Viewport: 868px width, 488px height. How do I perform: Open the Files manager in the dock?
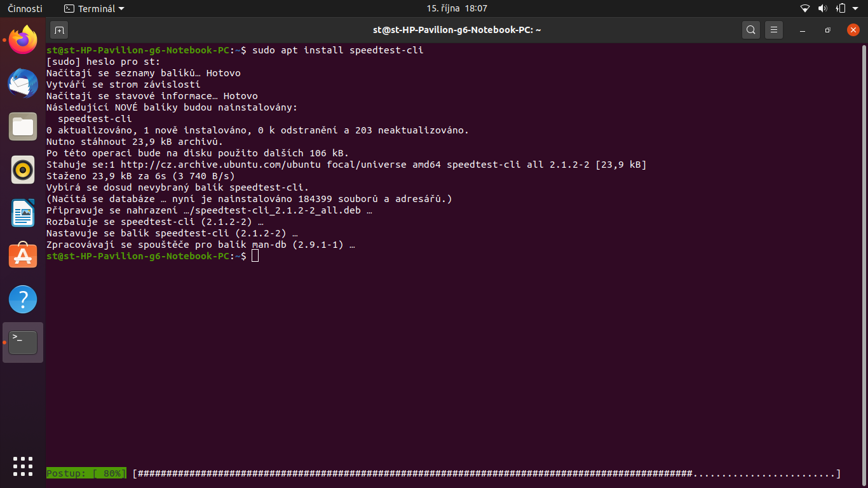click(x=23, y=126)
